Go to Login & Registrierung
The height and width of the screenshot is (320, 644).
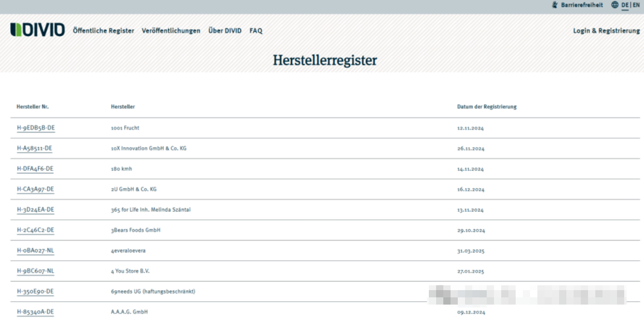606,30
